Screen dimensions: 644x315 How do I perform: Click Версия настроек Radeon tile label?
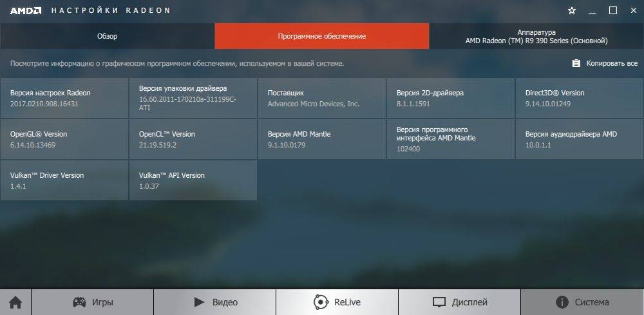click(x=50, y=93)
